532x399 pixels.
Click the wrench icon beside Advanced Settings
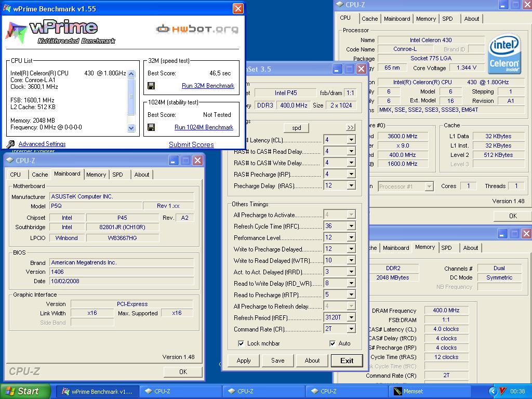(11, 144)
